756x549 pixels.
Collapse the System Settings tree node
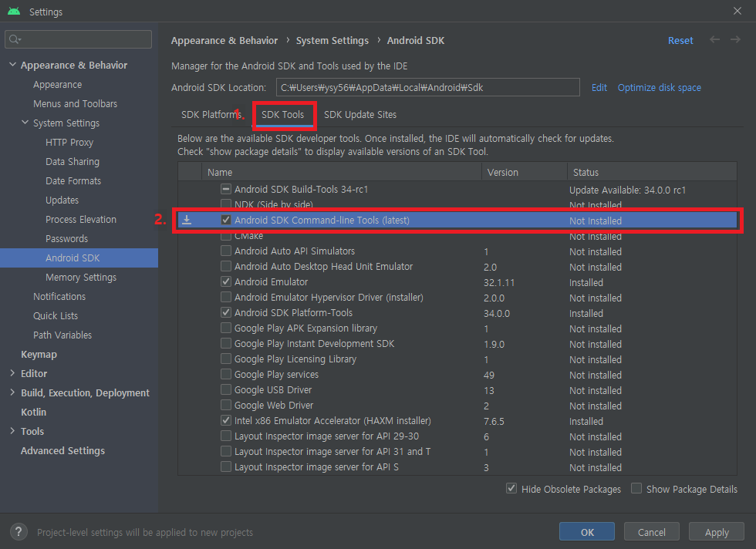click(x=25, y=123)
